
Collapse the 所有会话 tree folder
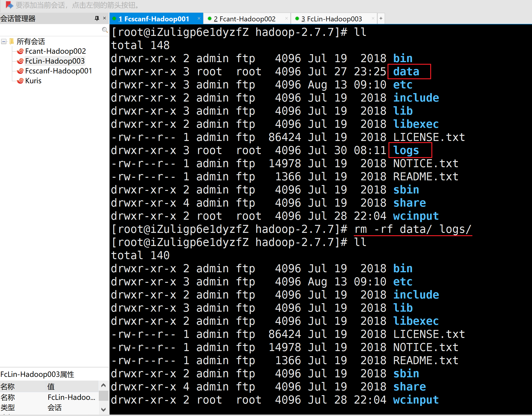pyautogui.click(x=4, y=42)
